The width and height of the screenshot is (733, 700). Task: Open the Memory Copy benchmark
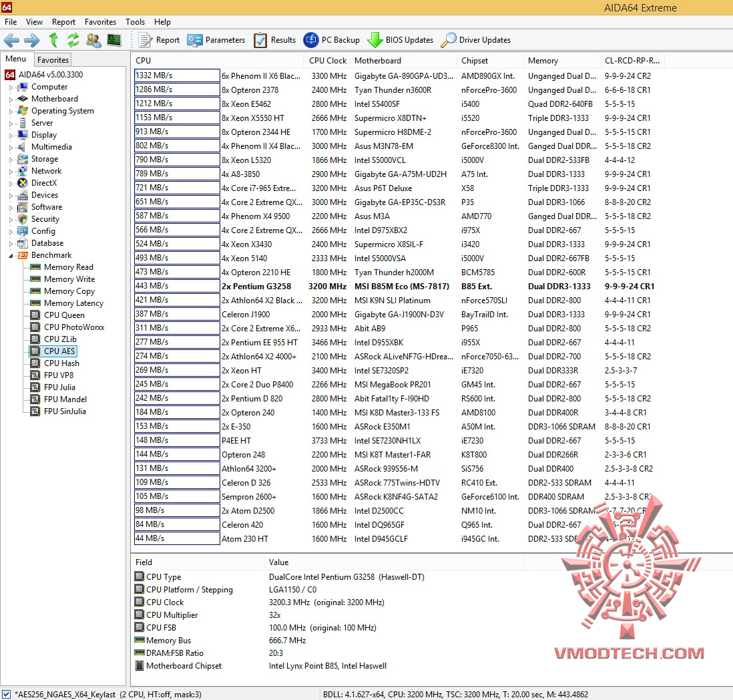pyautogui.click(x=69, y=291)
